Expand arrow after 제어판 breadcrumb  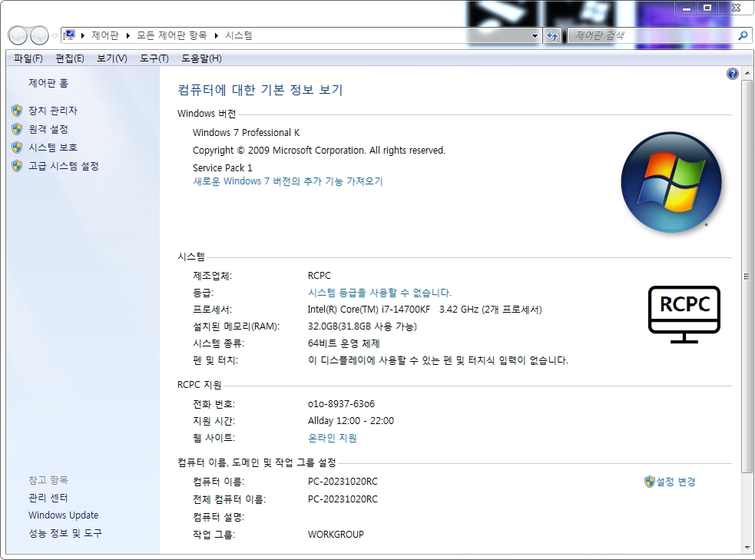pos(127,35)
